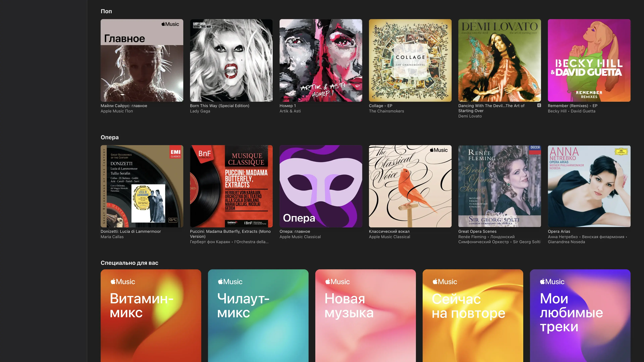The height and width of the screenshot is (362, 644).
Task: Click the explicit E badge by Demi Lovato album
Action: coord(539,105)
